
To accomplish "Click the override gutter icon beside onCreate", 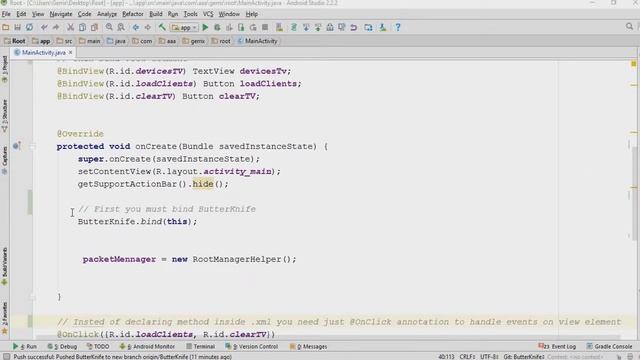I will [16, 146].
